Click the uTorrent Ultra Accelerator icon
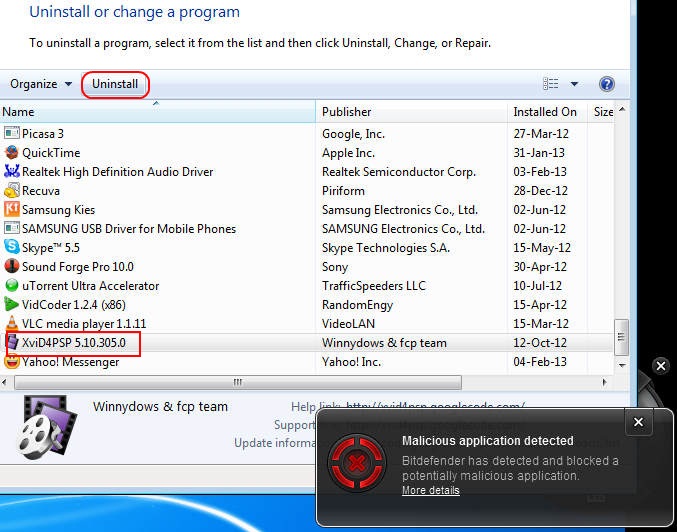Screen dimensions: 677x532 pos(12,285)
